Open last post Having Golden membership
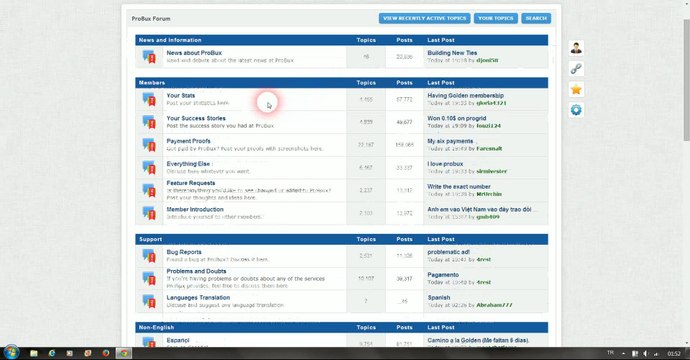The image size is (690, 360). tap(466, 96)
